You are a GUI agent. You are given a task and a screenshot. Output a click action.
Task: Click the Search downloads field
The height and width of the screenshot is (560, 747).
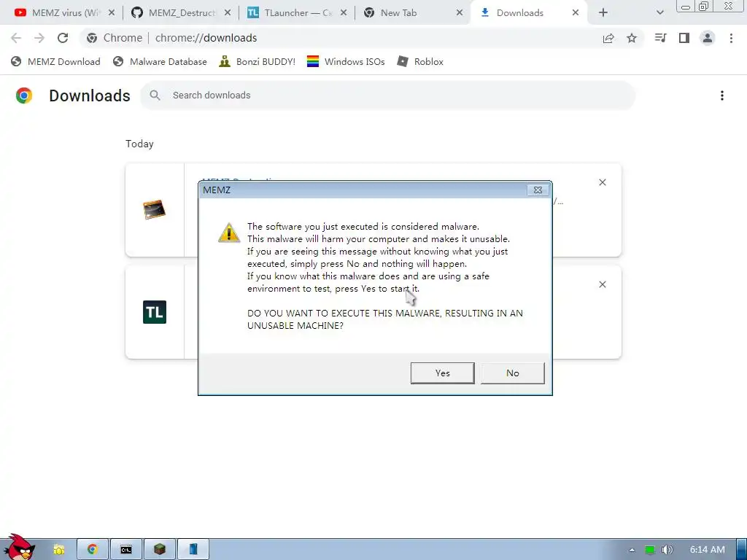(x=388, y=96)
